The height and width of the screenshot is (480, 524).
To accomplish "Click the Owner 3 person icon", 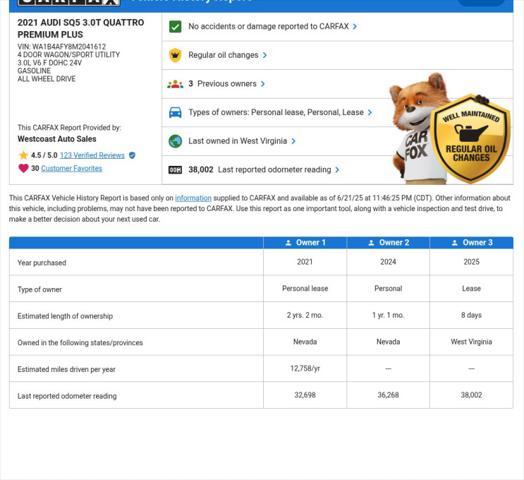I will pos(454,243).
